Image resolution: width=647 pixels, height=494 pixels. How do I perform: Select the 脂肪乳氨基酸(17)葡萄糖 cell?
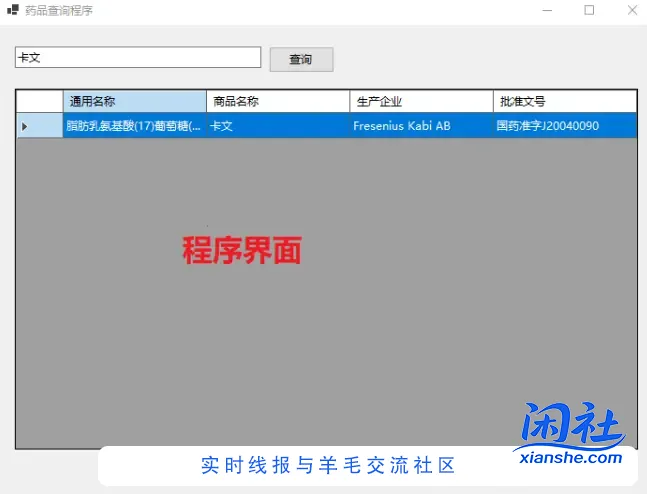pos(134,126)
